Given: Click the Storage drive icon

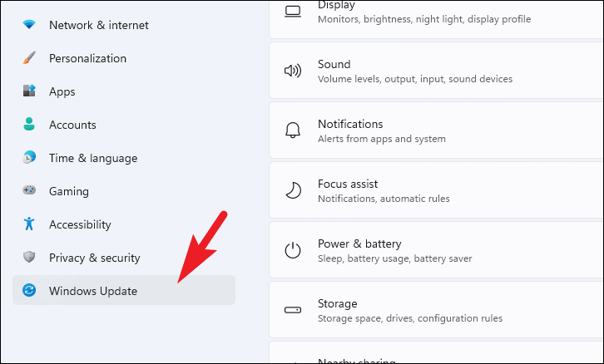Looking at the screenshot, I should click(293, 310).
